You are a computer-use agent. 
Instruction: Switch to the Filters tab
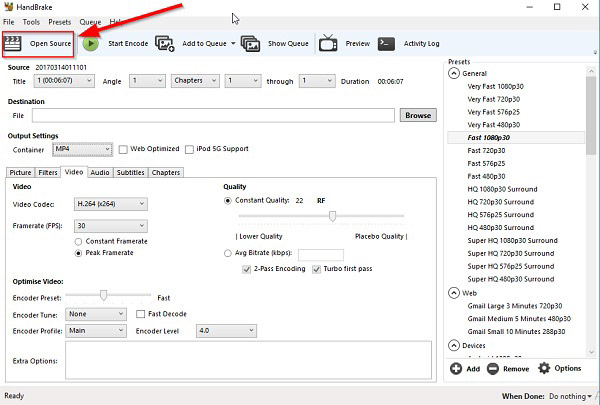coord(48,173)
